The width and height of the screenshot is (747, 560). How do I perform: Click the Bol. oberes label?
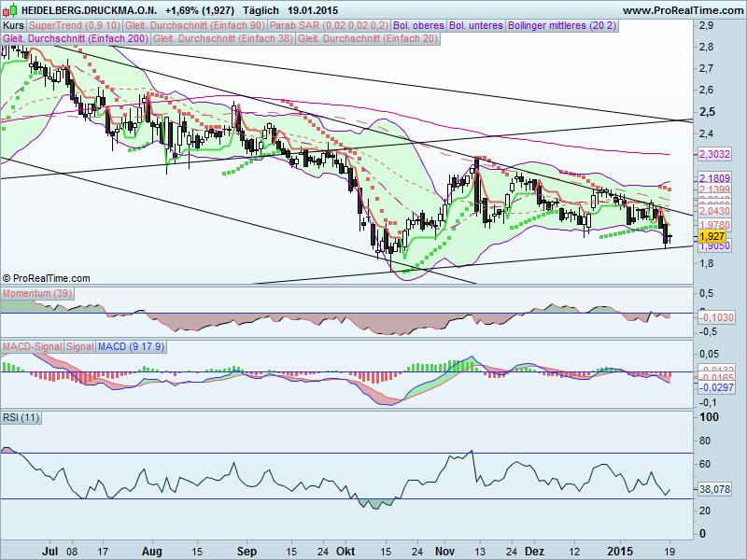coord(418,26)
